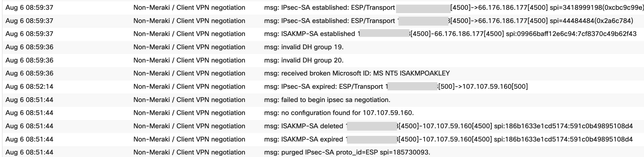The width and height of the screenshot is (644, 157).
Task: Click the timestamp of the broken Microsoft ID entry
Action: click(x=29, y=73)
